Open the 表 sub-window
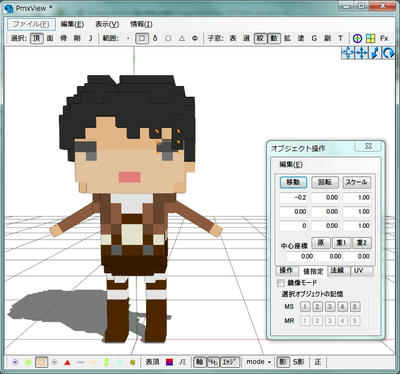 (x=233, y=38)
